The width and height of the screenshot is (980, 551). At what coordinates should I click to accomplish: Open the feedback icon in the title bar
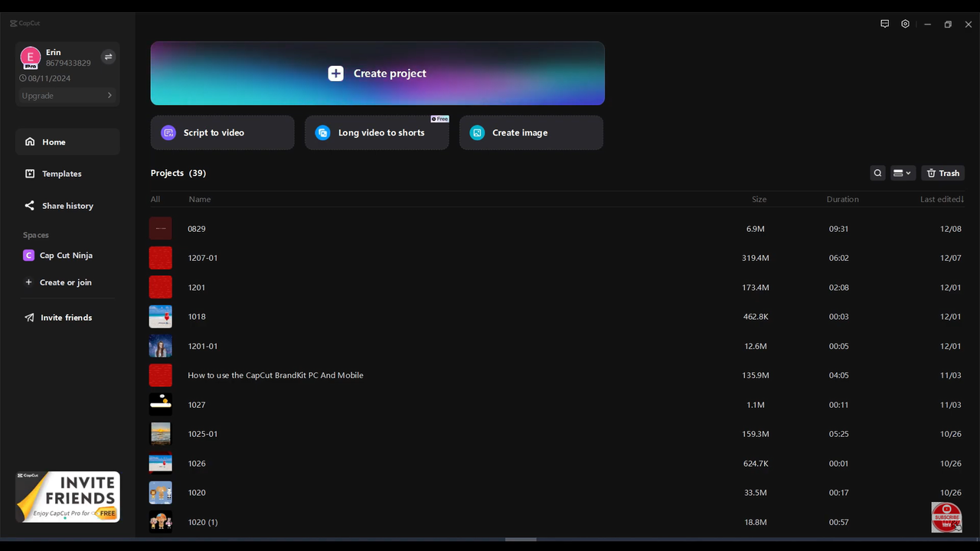(884, 24)
